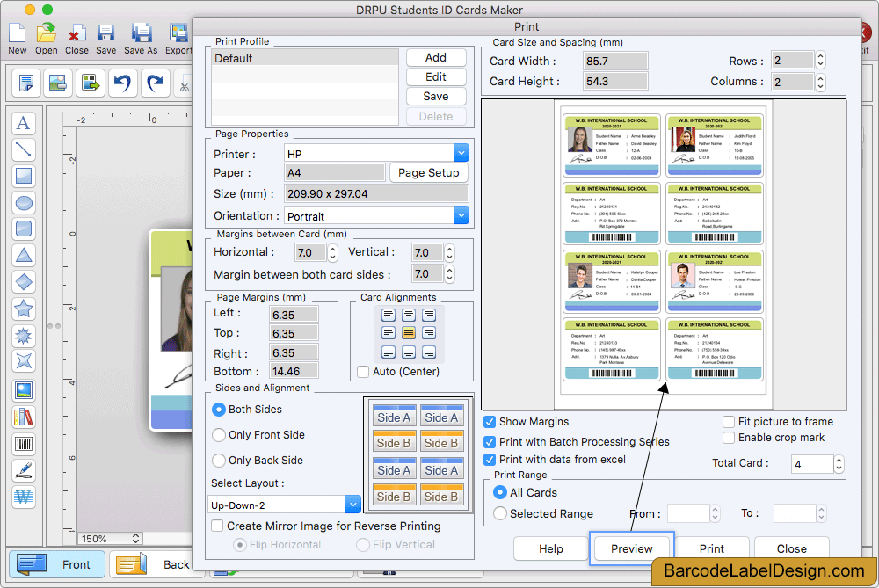Image resolution: width=879 pixels, height=588 pixels.
Task: Open the Select Layout dropdown
Action: pos(352,505)
